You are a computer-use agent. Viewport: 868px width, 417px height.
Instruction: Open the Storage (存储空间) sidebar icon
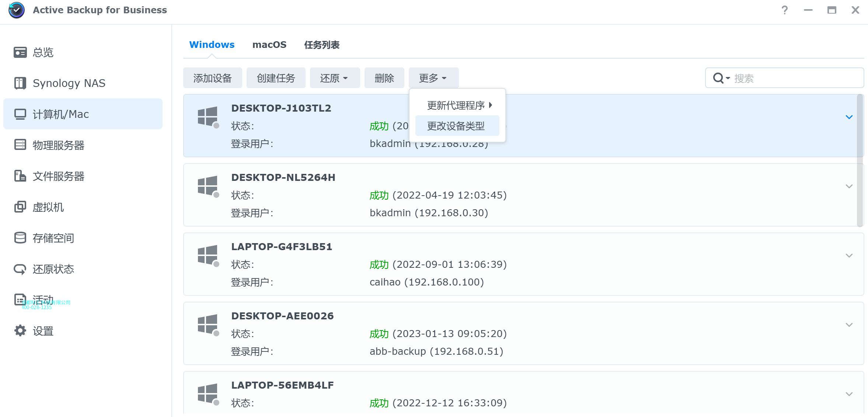[x=20, y=238]
